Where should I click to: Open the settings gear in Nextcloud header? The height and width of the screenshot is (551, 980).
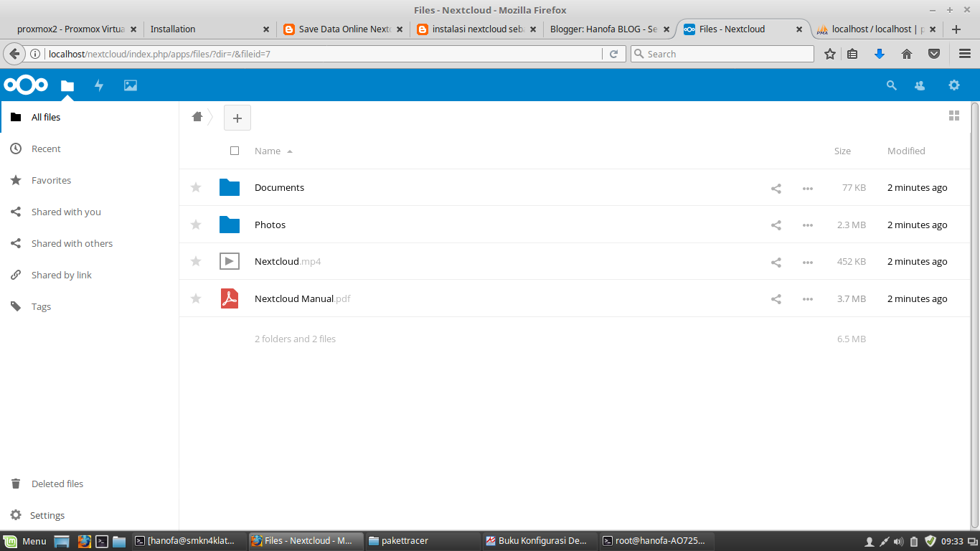pos(954,85)
